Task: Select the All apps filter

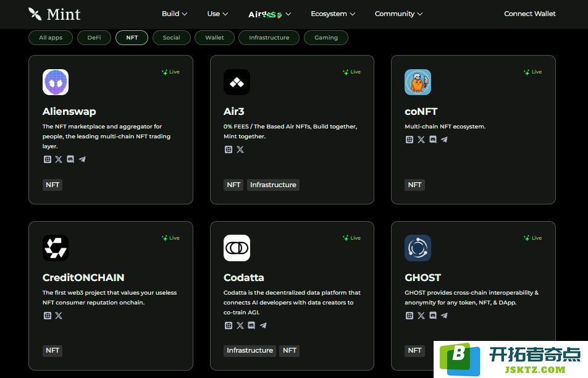Action: [x=51, y=38]
